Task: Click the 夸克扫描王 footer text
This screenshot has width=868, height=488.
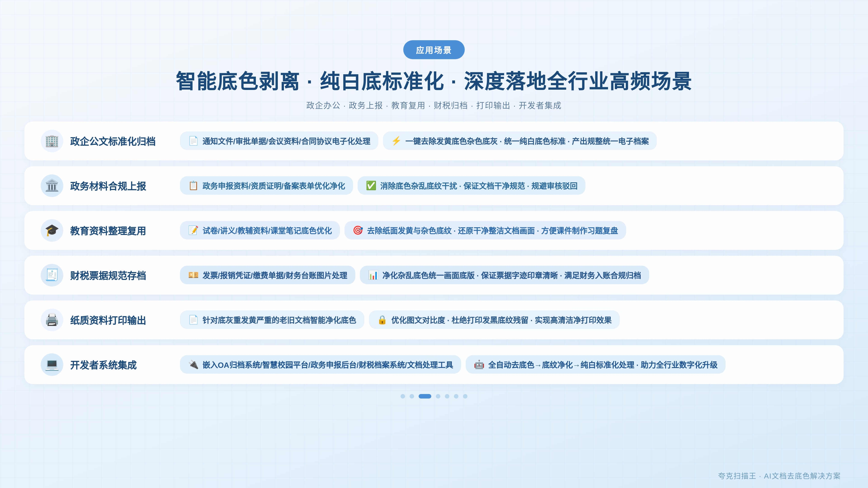Action: (737, 476)
